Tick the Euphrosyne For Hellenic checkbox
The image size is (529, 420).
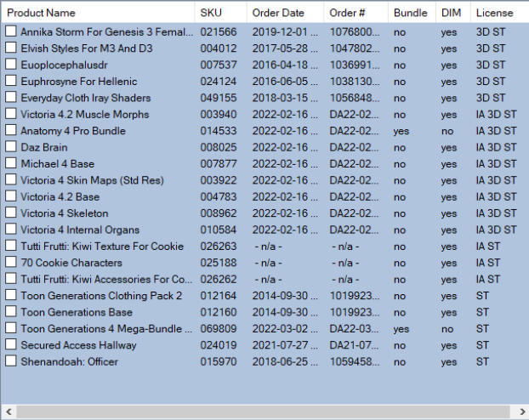(x=11, y=81)
